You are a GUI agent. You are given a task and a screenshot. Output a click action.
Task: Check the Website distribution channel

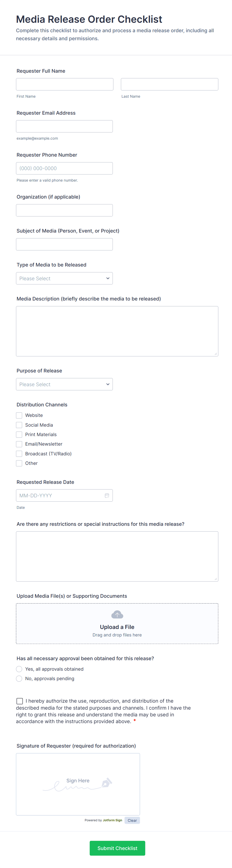[19, 415]
